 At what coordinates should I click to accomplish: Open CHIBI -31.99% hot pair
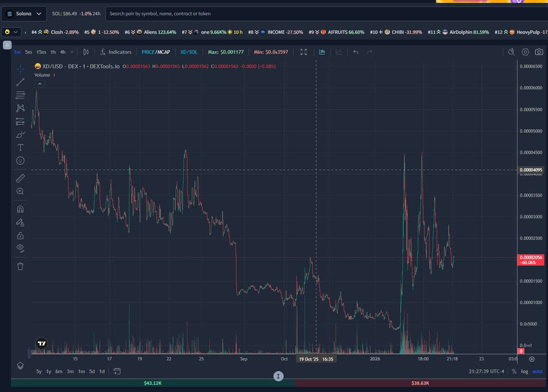(x=396, y=32)
